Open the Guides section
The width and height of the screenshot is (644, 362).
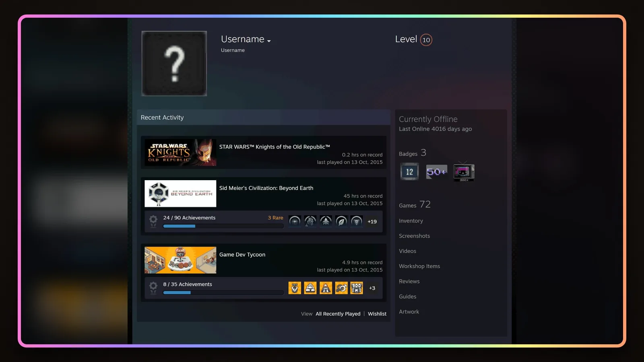tap(407, 296)
